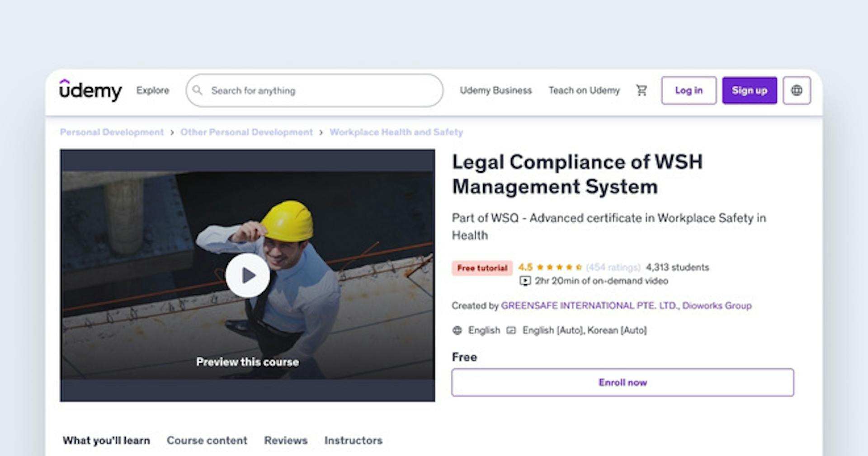Open GREENSAFE INTERNATIONAL PTE. LTD. instructor link

click(x=590, y=306)
